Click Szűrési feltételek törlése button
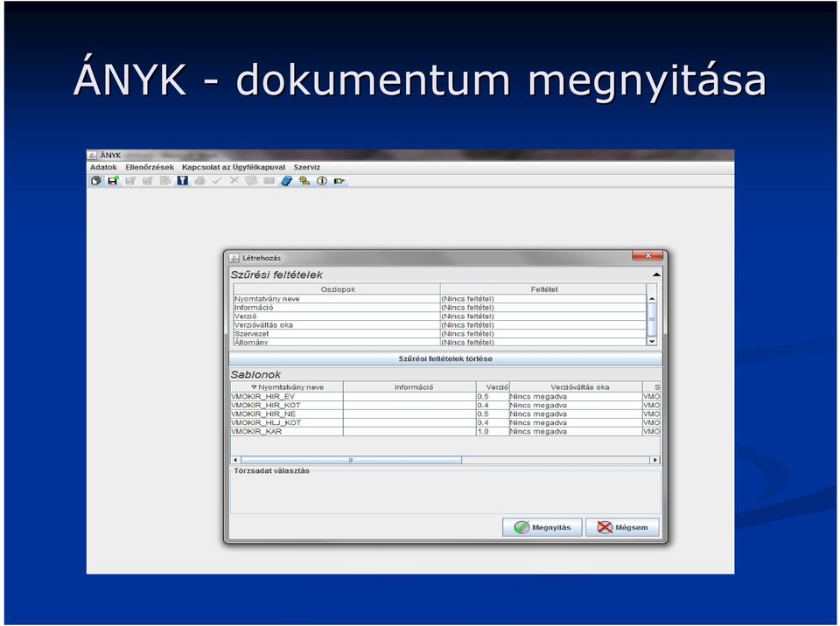This screenshot has width=840, height=626. [x=445, y=358]
